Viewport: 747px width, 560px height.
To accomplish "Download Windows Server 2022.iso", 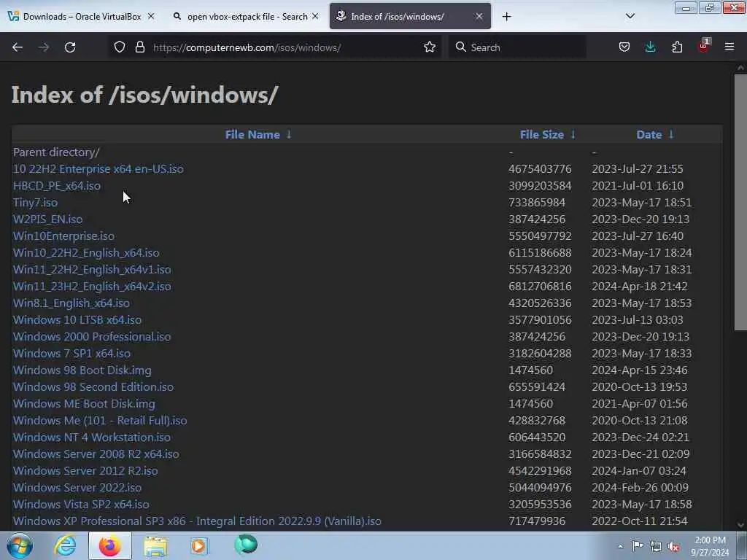I will point(77,488).
